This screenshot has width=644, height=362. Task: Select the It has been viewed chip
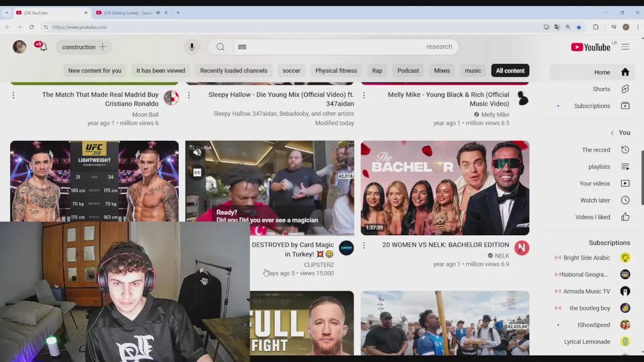click(x=160, y=70)
